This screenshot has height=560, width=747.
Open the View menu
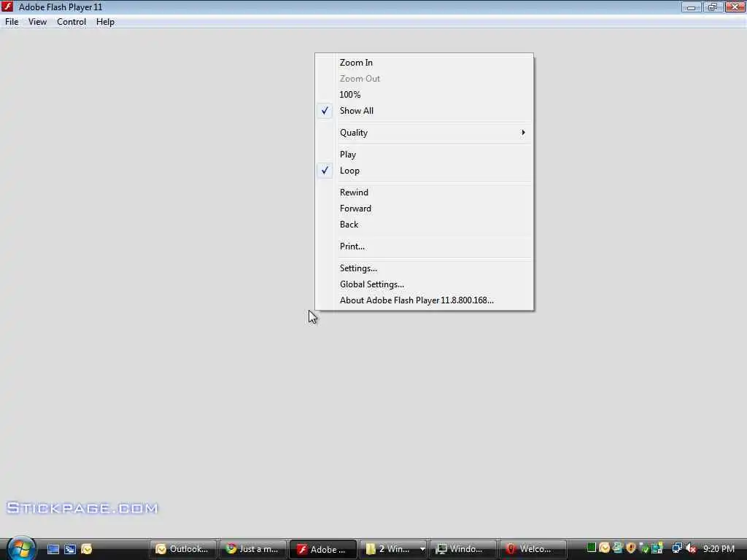[x=37, y=22]
